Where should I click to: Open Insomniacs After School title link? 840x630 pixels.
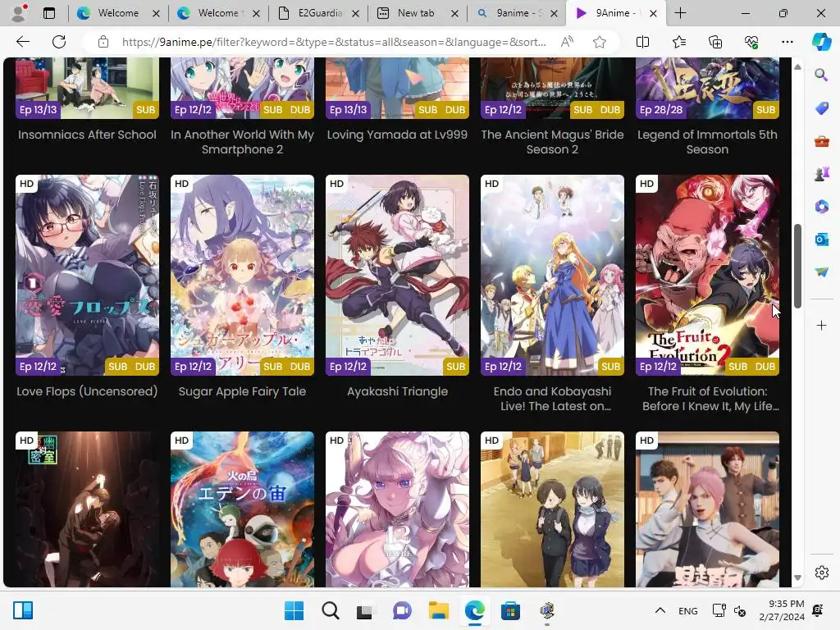pos(87,135)
